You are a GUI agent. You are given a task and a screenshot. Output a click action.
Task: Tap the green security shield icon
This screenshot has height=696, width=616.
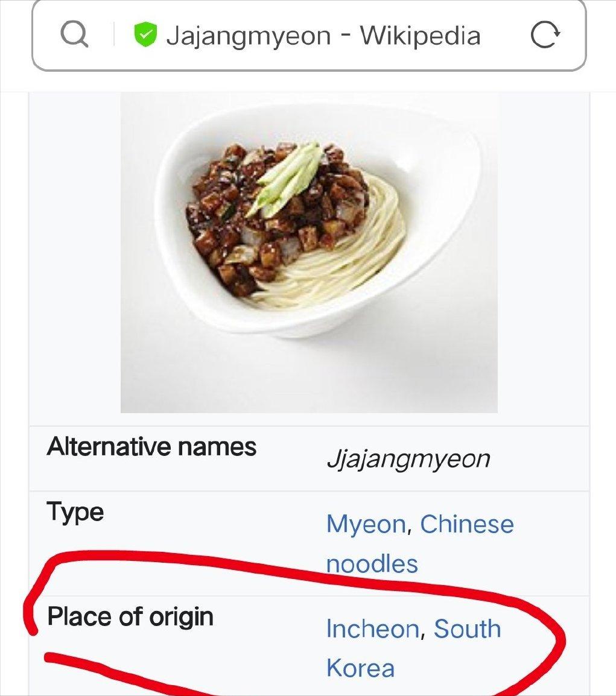coord(145,34)
